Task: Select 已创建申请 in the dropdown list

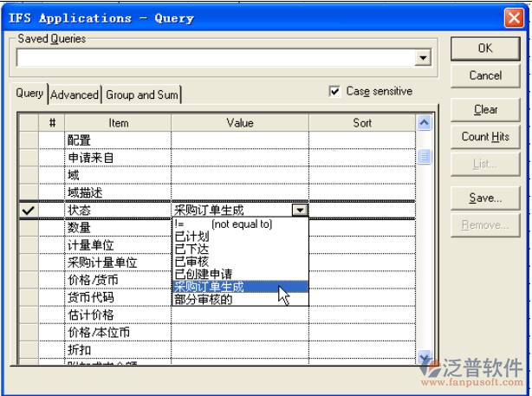Action: (x=241, y=274)
